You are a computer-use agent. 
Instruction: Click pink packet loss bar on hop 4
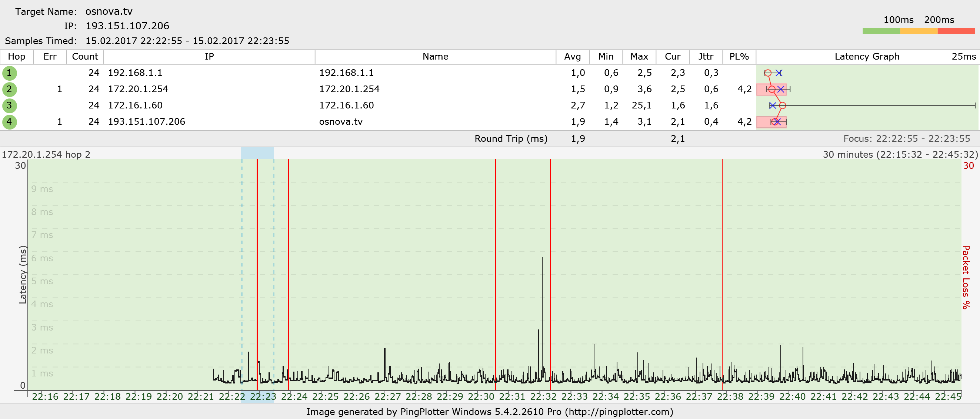(x=762, y=122)
